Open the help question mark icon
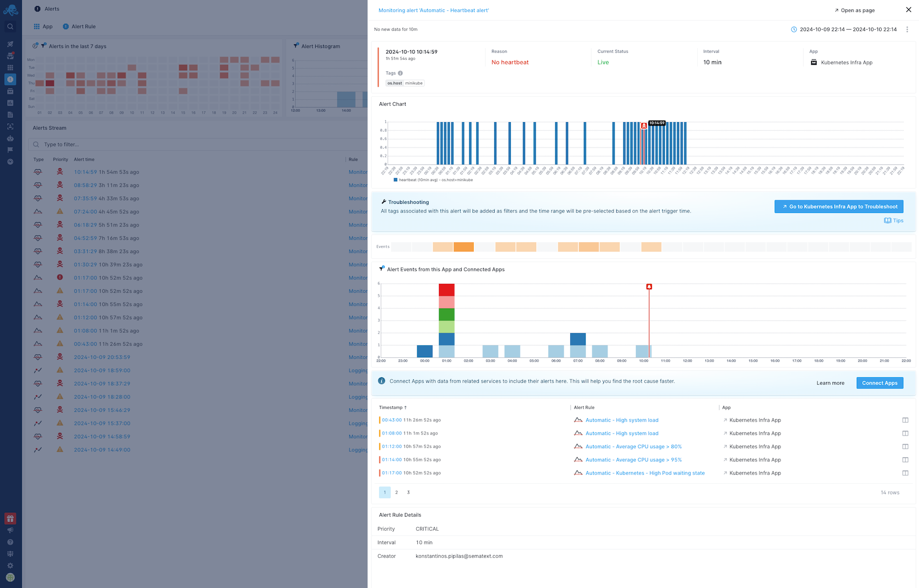 10,542
